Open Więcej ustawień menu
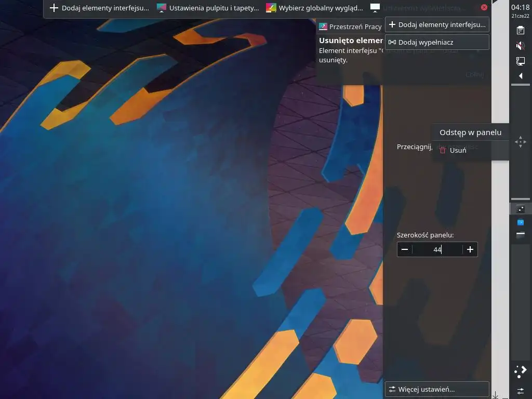Viewport: 532px width, 399px height. (x=437, y=389)
